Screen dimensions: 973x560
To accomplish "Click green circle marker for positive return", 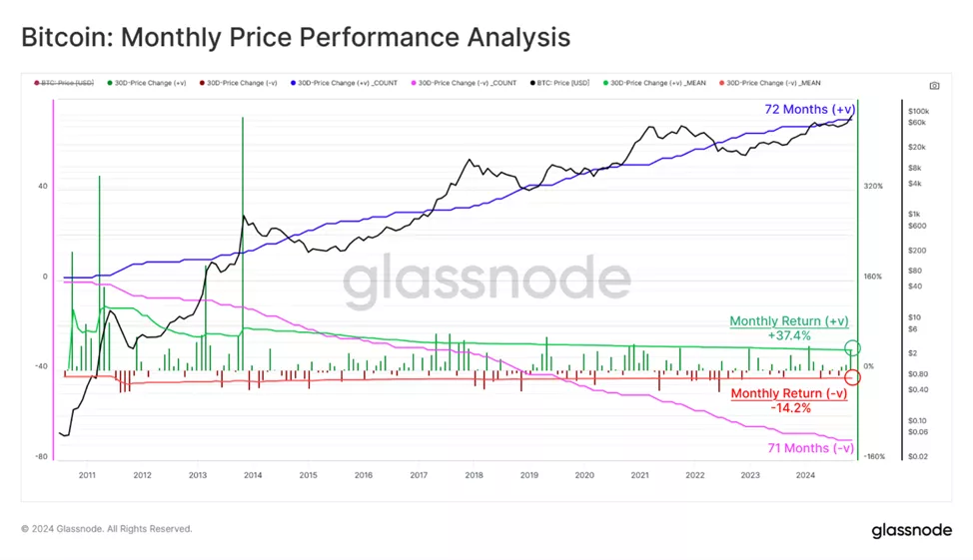I will (852, 348).
